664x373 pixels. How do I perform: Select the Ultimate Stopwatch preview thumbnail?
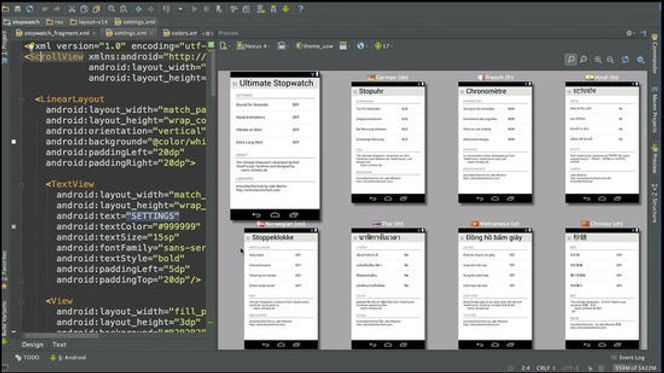[x=275, y=146]
